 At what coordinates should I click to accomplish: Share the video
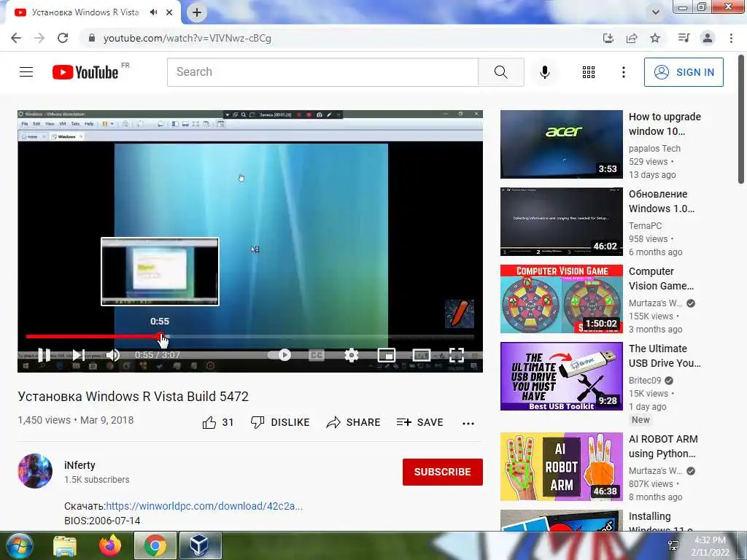[x=353, y=422]
